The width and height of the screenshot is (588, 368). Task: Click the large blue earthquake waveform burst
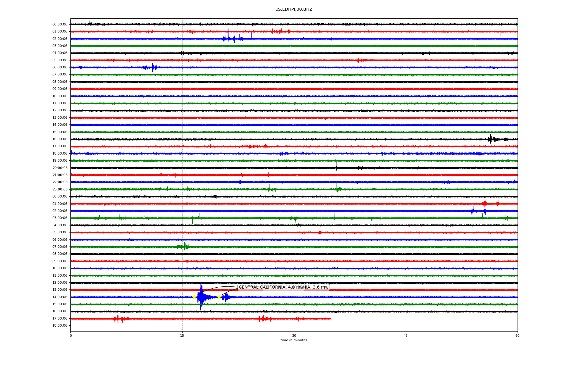pos(201,297)
